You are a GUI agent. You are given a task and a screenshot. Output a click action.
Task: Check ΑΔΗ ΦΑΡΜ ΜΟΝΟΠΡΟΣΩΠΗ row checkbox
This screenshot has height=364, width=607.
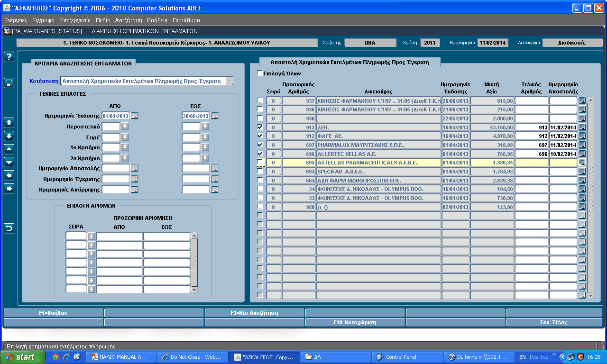pos(259,180)
